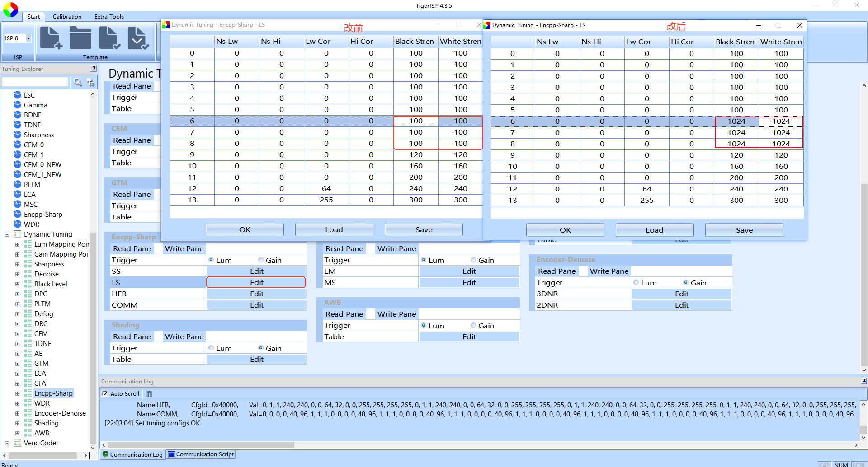
Task: Click the template icon with down arrow
Action: tap(138, 38)
